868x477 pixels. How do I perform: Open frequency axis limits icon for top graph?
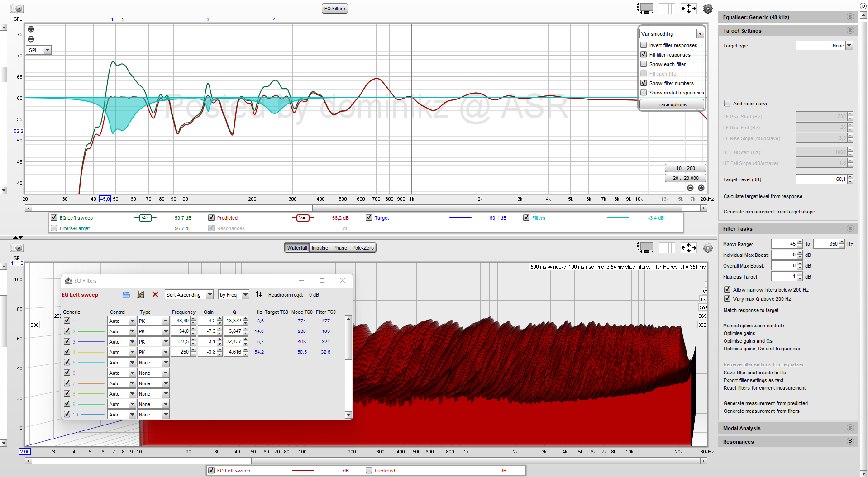pos(667,8)
